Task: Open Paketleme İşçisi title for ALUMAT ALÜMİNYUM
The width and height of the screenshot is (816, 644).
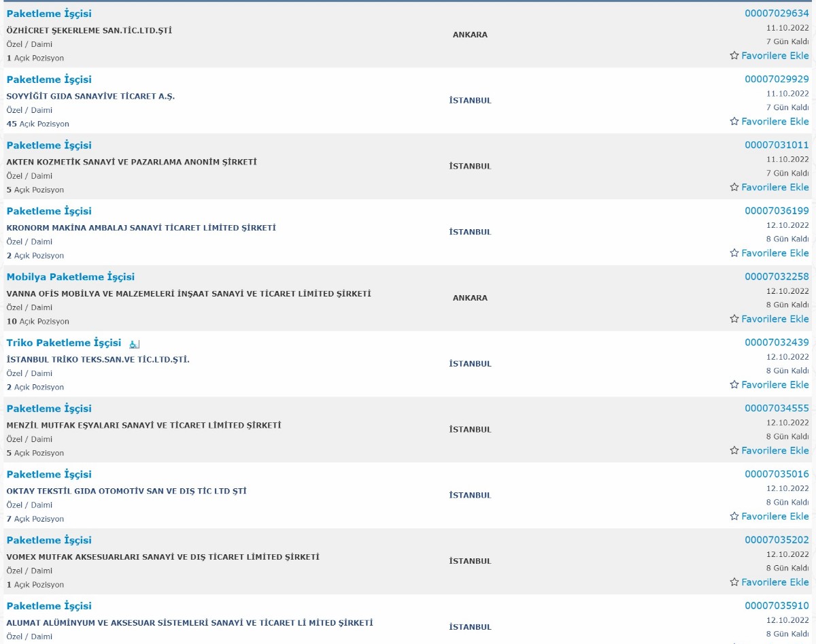Action: (49, 606)
